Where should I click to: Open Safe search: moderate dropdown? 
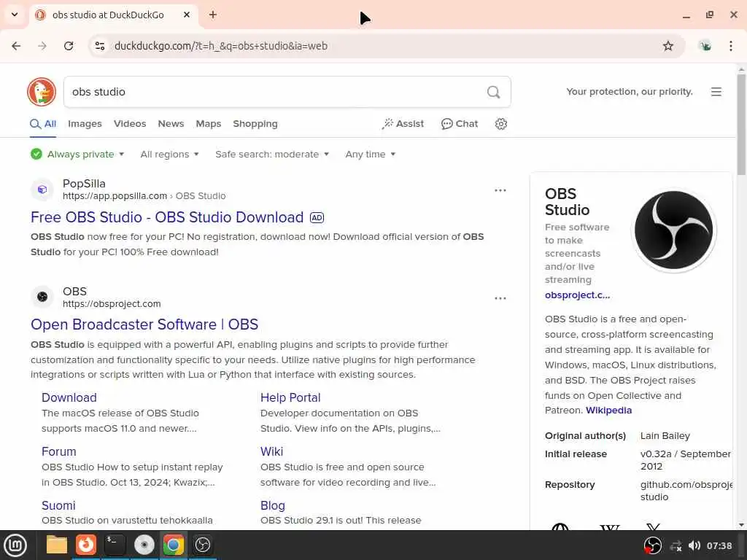click(x=272, y=155)
